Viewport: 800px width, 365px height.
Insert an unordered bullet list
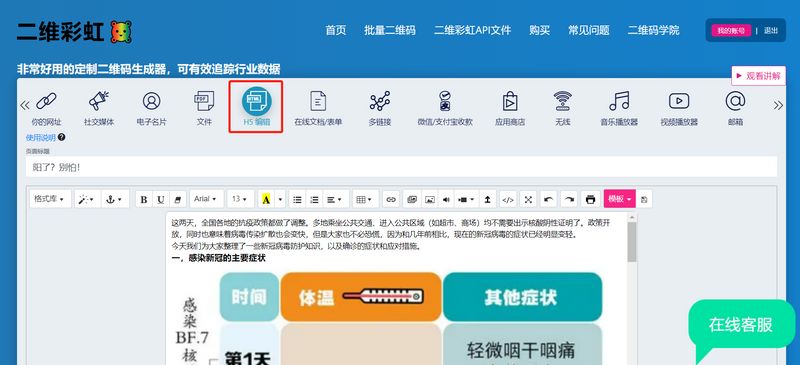[x=297, y=199]
